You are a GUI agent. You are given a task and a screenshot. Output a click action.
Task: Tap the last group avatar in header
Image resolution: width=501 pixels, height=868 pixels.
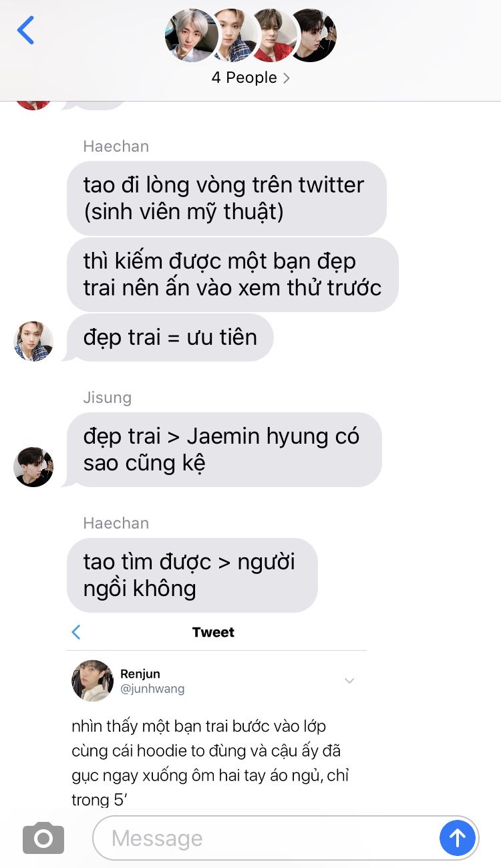[x=311, y=35]
